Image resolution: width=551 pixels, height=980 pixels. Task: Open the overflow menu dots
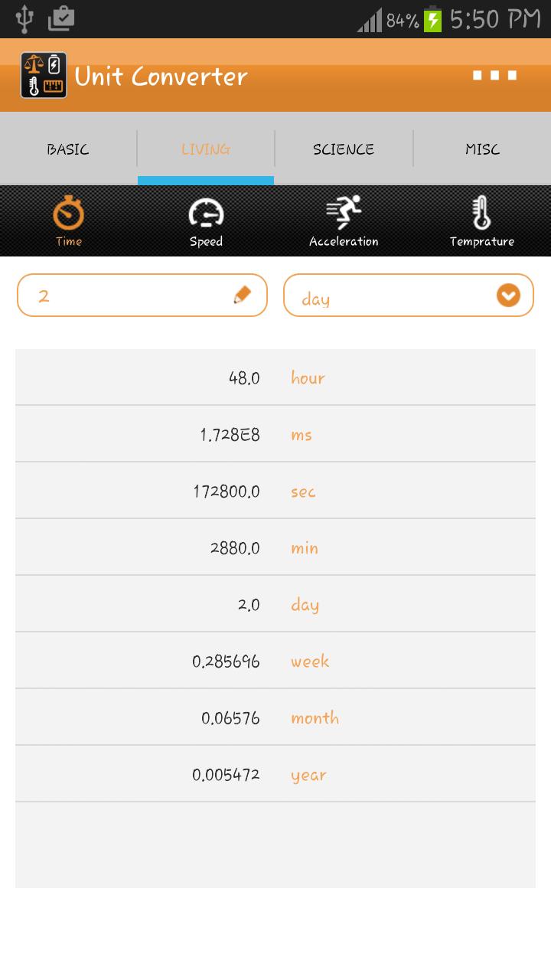pos(495,76)
